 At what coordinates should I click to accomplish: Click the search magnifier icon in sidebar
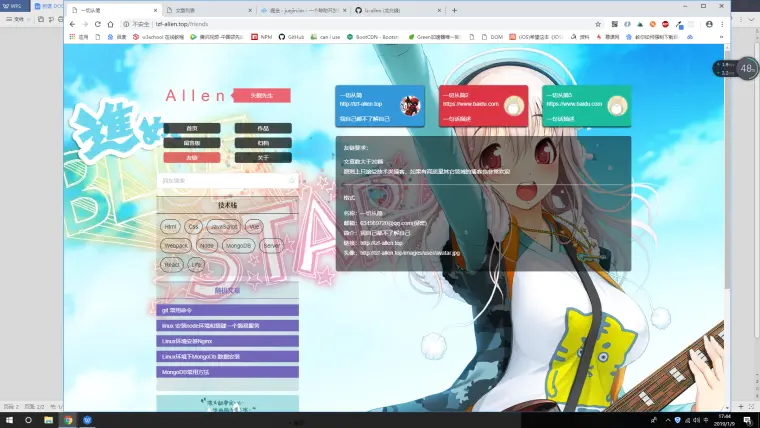pos(292,181)
